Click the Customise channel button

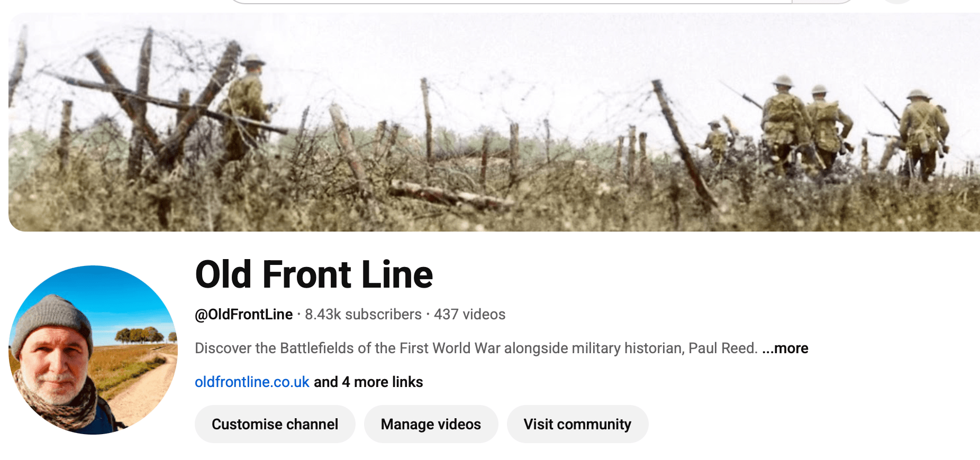coord(275,424)
